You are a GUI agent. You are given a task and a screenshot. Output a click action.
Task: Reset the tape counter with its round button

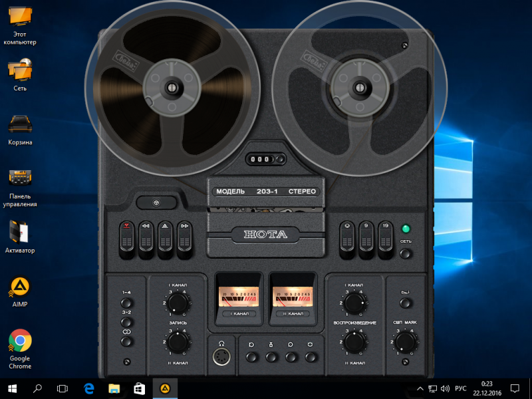pyautogui.click(x=280, y=159)
